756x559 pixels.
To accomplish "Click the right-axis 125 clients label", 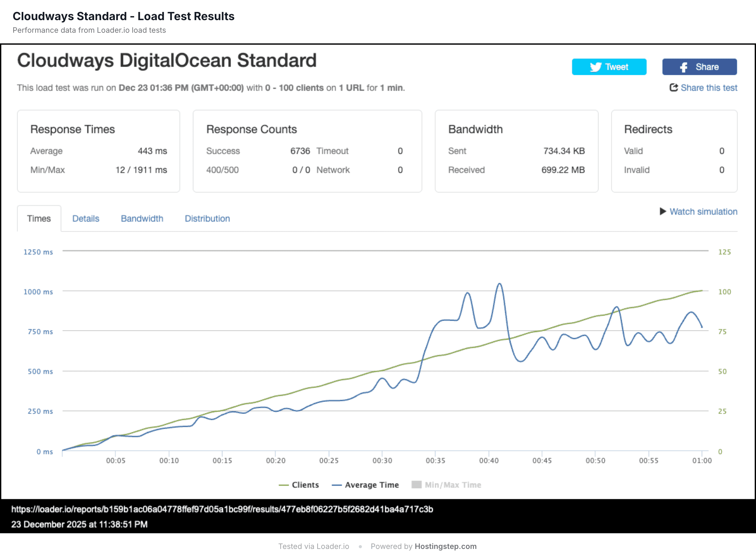I will point(724,252).
